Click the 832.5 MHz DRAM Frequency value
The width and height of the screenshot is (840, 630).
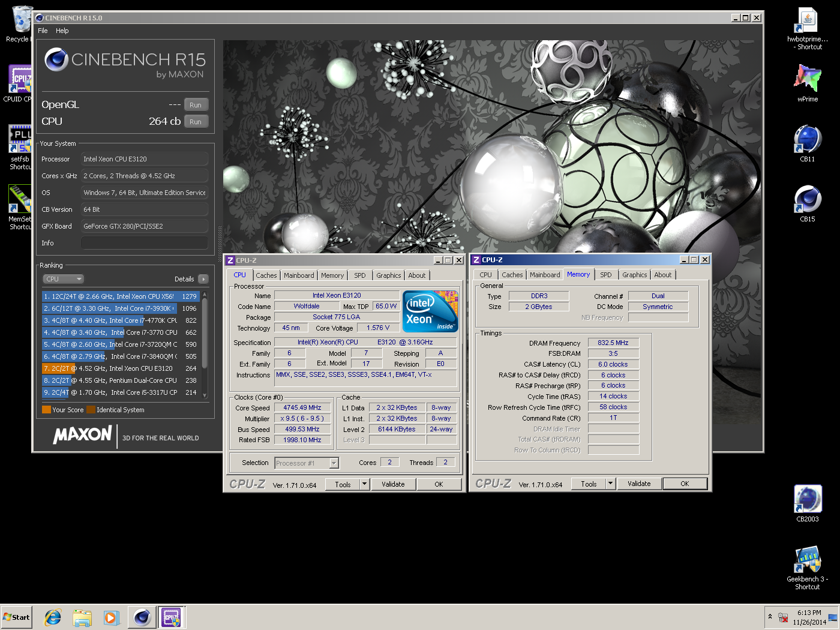click(613, 343)
